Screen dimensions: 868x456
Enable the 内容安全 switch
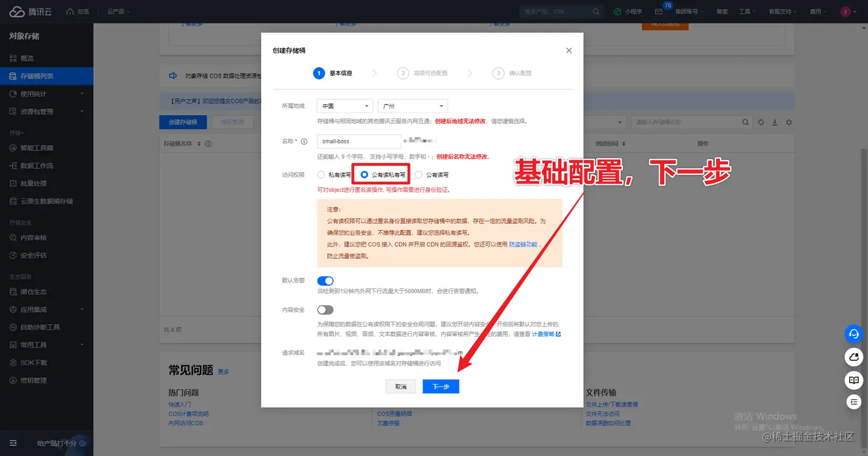[x=325, y=310]
